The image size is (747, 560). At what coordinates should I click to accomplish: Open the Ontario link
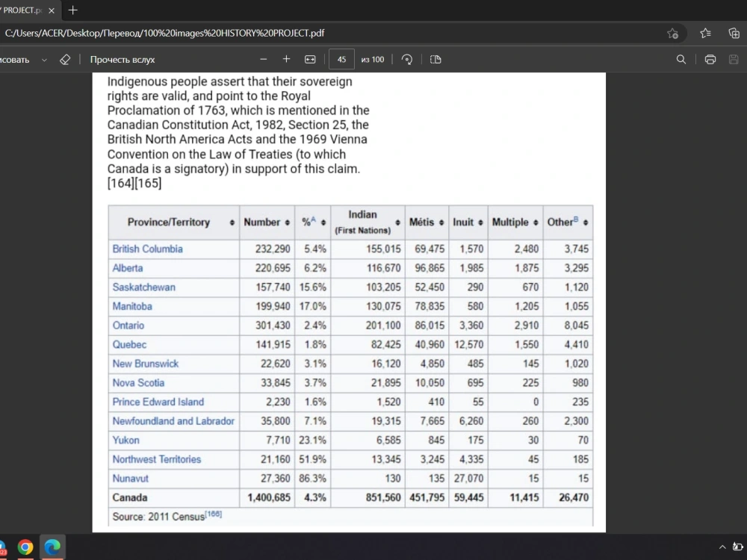tap(128, 326)
